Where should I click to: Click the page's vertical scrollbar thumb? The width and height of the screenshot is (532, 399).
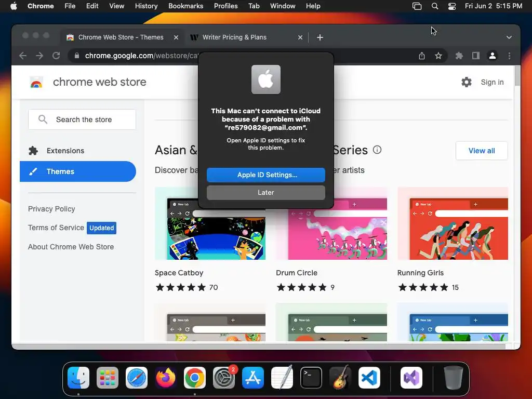517,76
